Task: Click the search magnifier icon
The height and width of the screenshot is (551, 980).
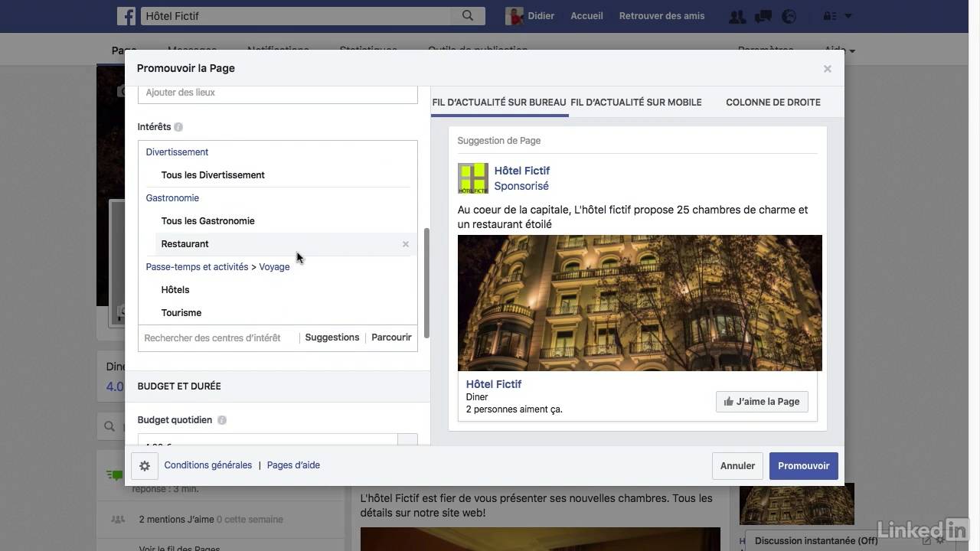Action: click(468, 15)
